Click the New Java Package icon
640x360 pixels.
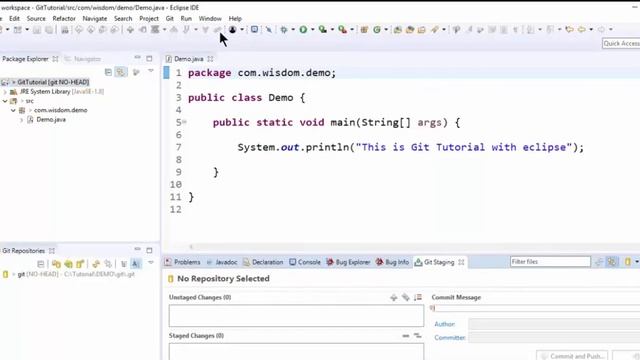(x=364, y=29)
